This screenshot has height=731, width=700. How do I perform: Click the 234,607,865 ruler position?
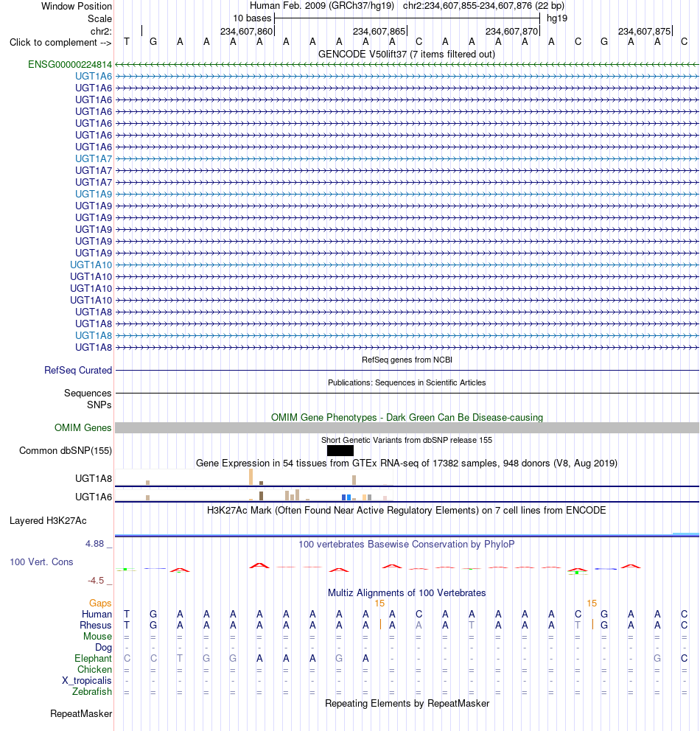tap(379, 31)
